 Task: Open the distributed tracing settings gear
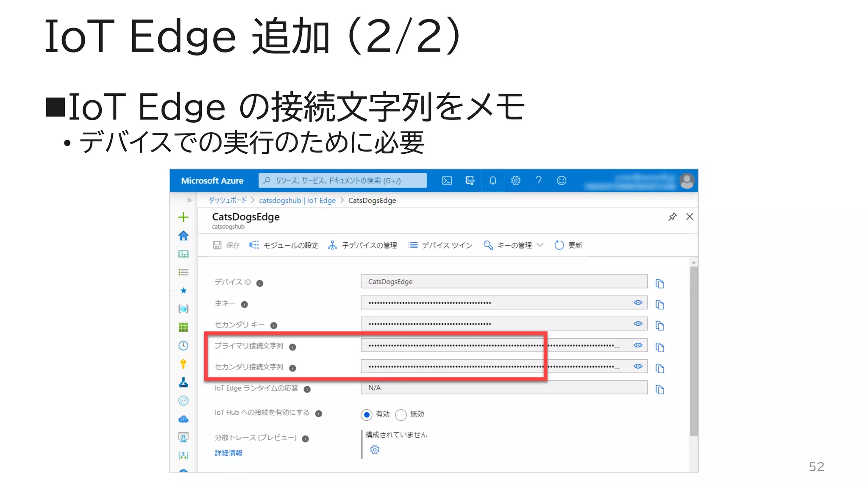[375, 450]
